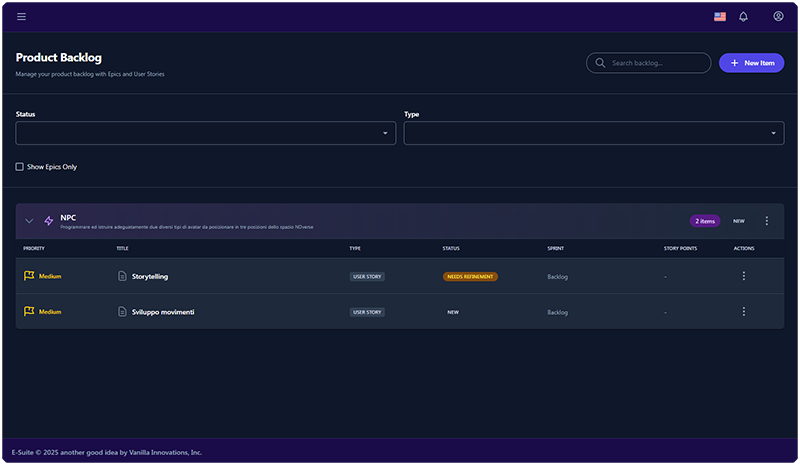Image resolution: width=800 pixels, height=465 pixels.
Task: Open actions menu for NPC epic
Action: [767, 221]
